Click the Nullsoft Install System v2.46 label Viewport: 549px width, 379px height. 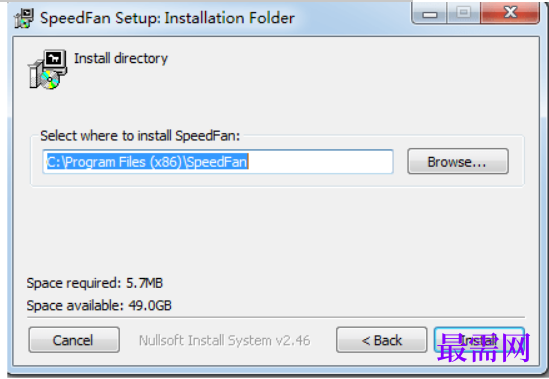click(x=224, y=340)
